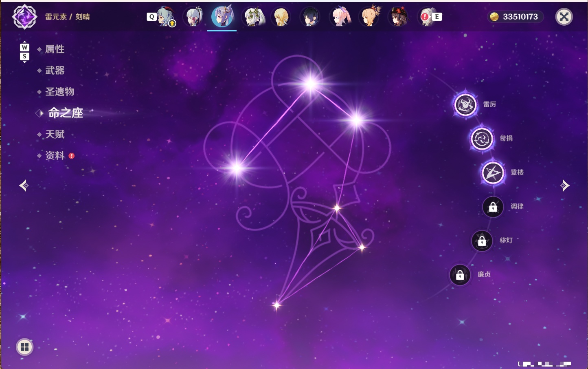The height and width of the screenshot is (369, 588).
Task: Open 资料 with the red notification
Action: 55,155
